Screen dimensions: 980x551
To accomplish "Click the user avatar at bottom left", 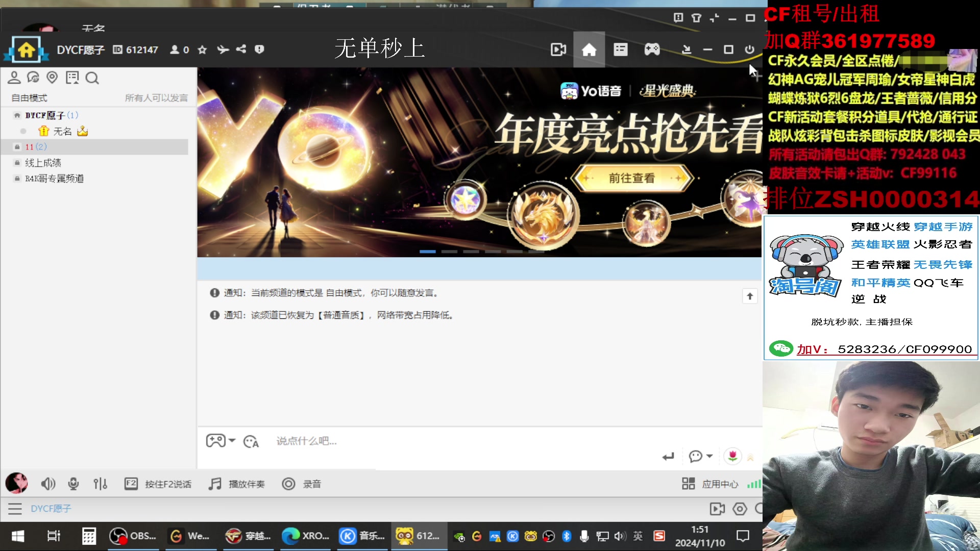I will [16, 483].
